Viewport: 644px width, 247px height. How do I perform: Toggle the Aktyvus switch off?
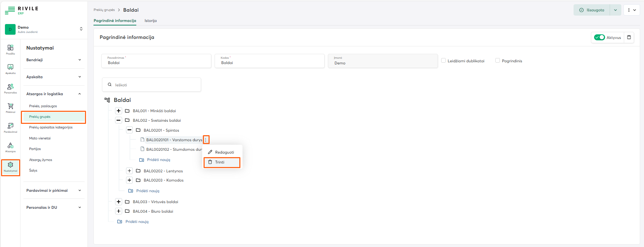pos(599,38)
